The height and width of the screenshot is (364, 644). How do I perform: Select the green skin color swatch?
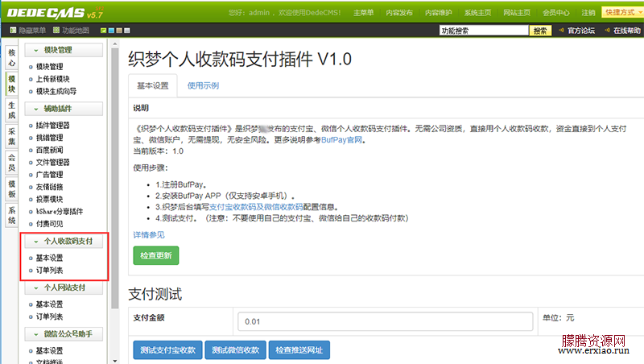(103, 31)
